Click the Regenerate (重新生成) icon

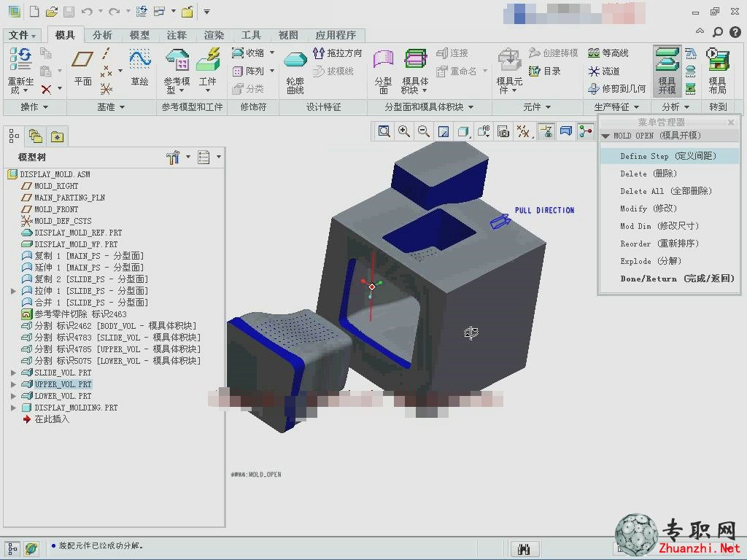(x=20, y=60)
